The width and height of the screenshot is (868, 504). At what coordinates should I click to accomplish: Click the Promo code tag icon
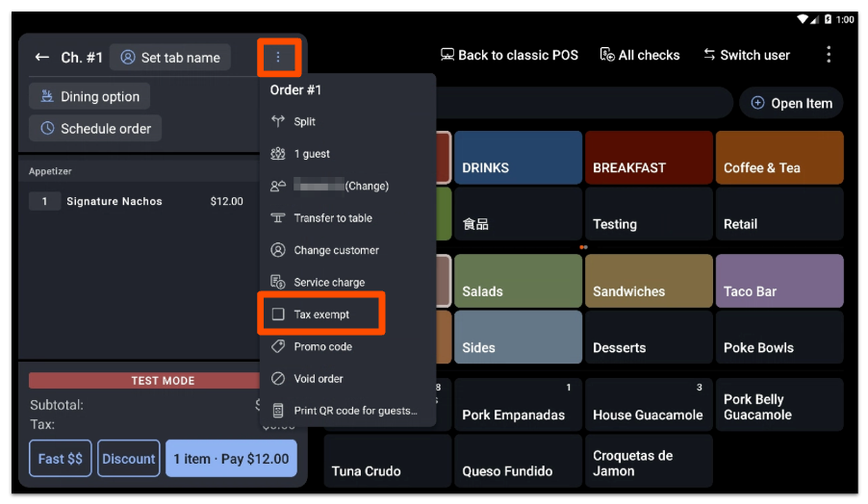tap(278, 346)
